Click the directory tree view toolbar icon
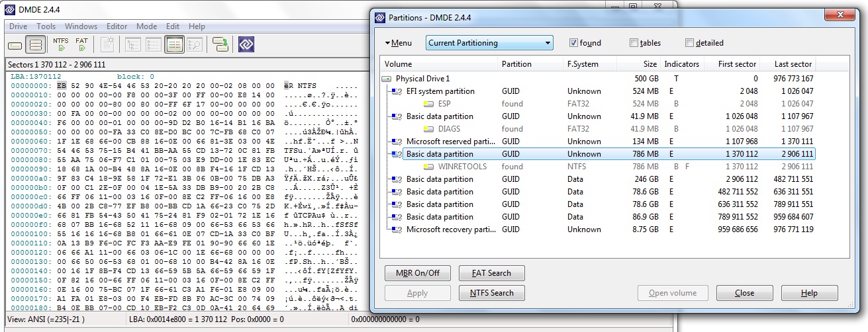This screenshot has width=868, height=332. 134,44
